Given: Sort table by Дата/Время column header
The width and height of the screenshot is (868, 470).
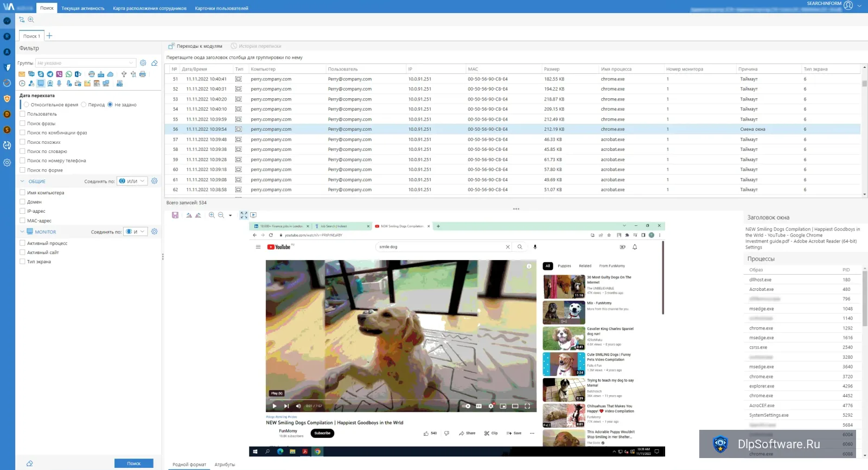Looking at the screenshot, I should (195, 69).
